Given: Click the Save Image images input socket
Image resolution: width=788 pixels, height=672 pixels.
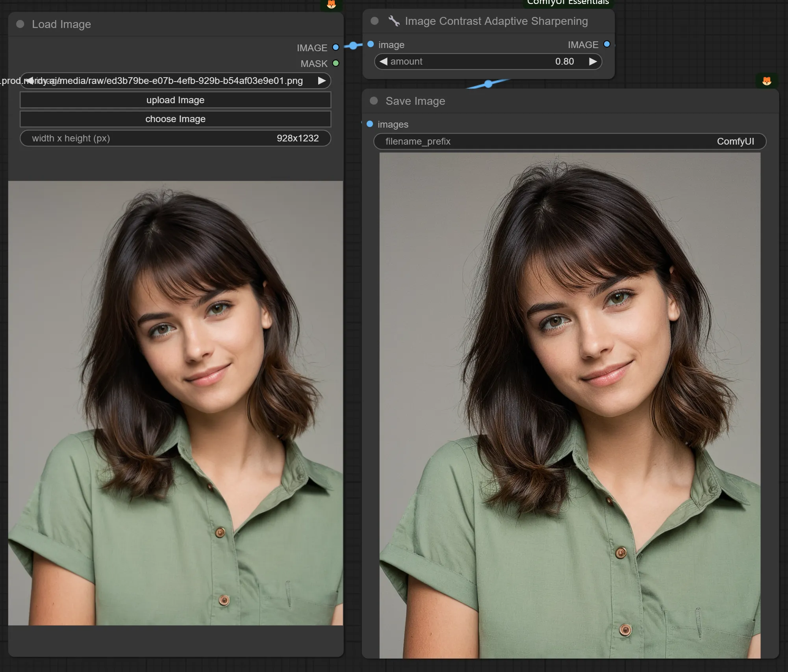Looking at the screenshot, I should click(370, 124).
